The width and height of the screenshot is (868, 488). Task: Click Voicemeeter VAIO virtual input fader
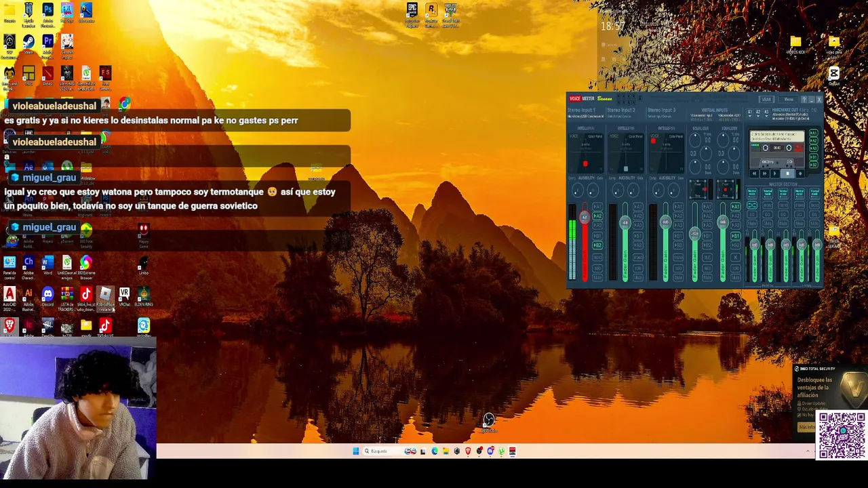695,234
